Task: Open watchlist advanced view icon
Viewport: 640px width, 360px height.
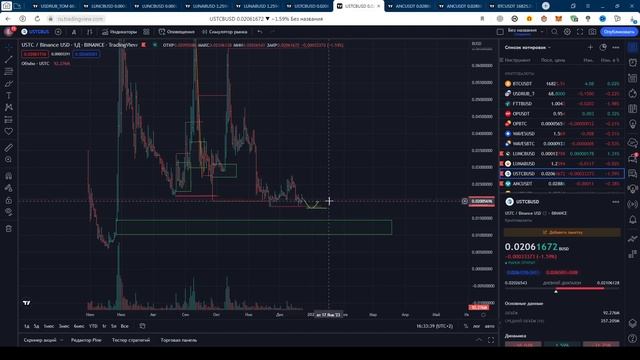Action: (603, 48)
